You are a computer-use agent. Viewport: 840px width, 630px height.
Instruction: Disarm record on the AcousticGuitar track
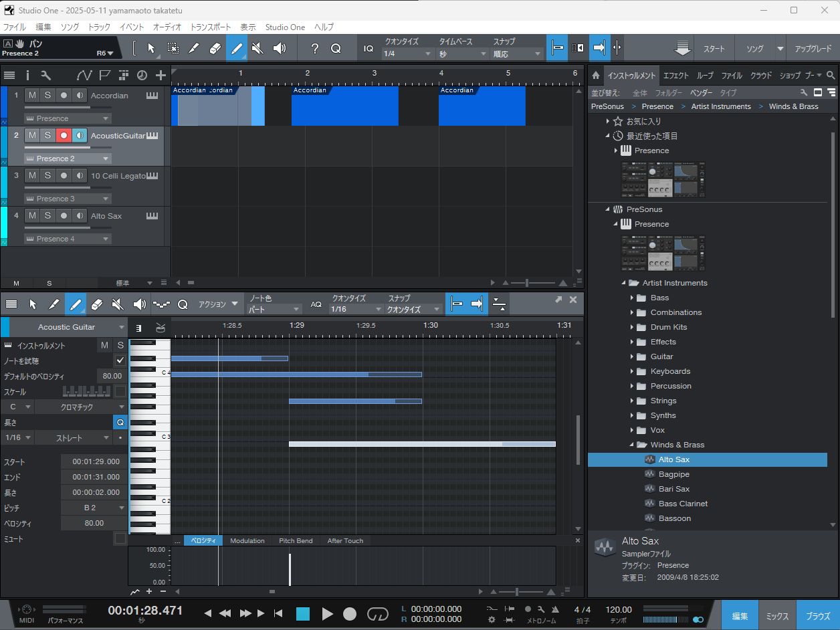(64, 136)
